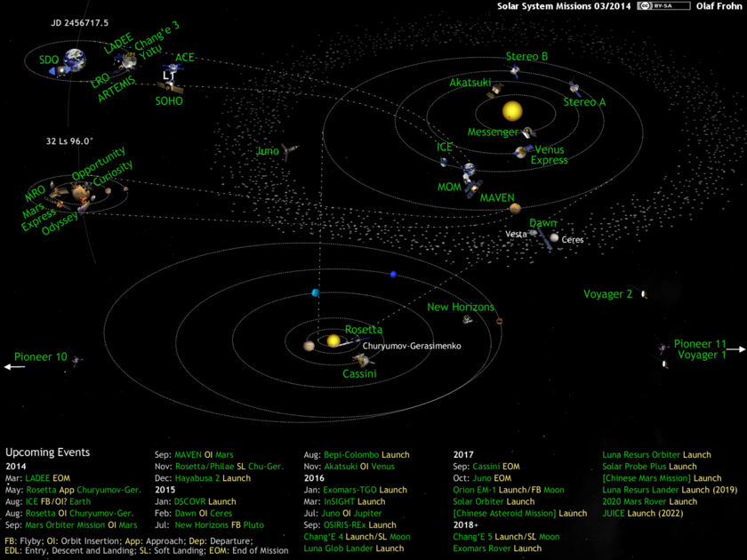
Task: Click Saturn next to the outer Sun
Action: click(309, 346)
